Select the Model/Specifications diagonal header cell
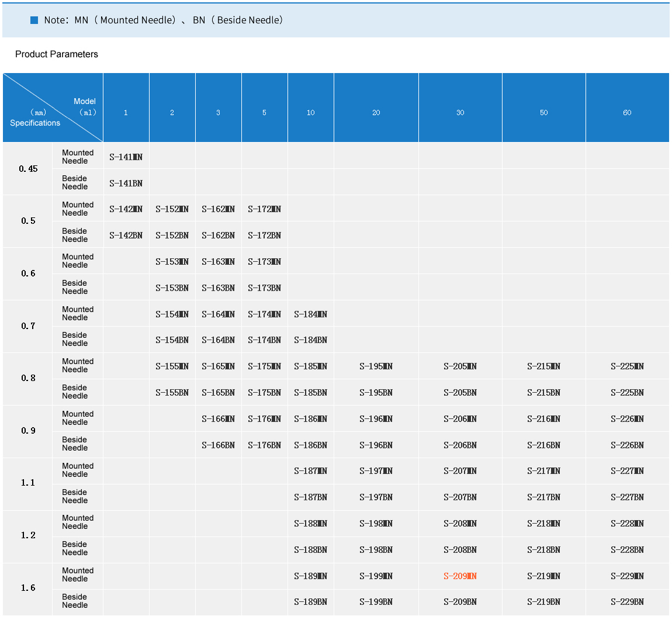The height and width of the screenshot is (637, 672). pyautogui.click(x=53, y=108)
